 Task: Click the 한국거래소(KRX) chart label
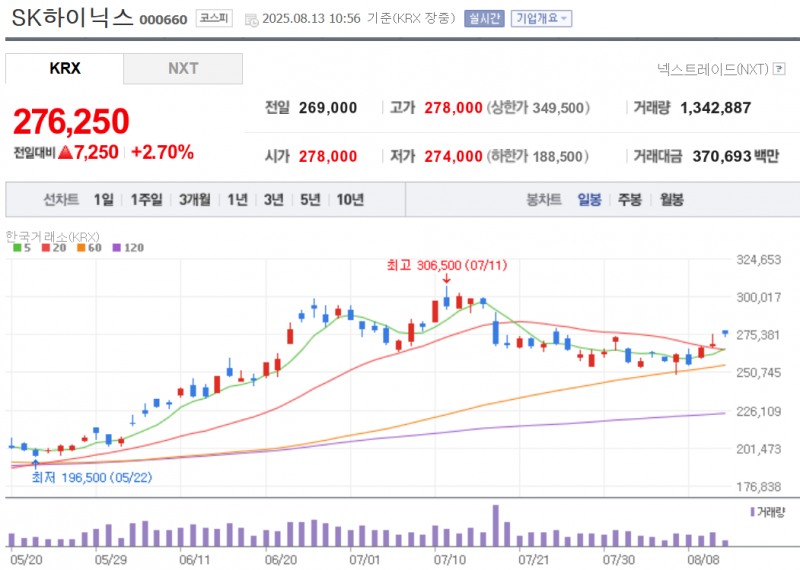point(53,237)
